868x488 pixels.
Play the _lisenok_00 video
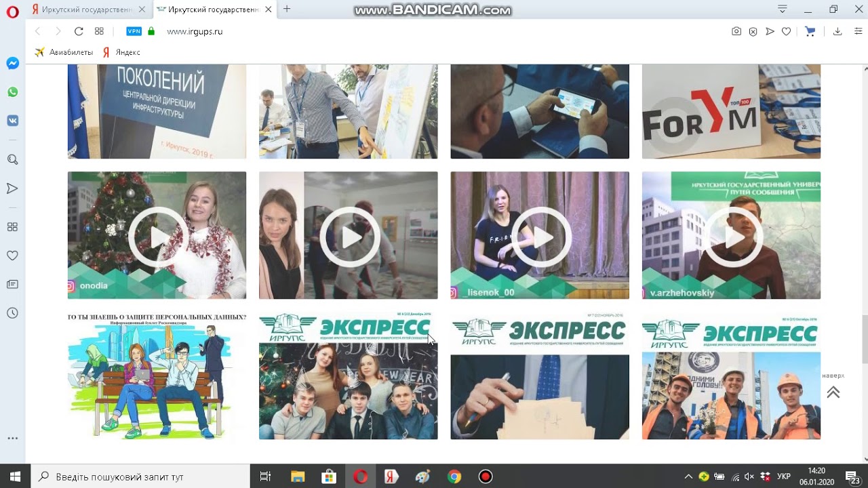point(540,235)
